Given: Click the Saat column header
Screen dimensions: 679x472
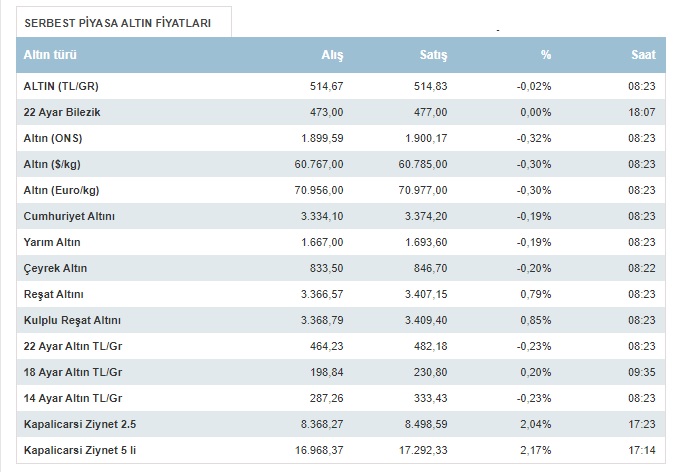Looking at the screenshot, I should (643, 55).
